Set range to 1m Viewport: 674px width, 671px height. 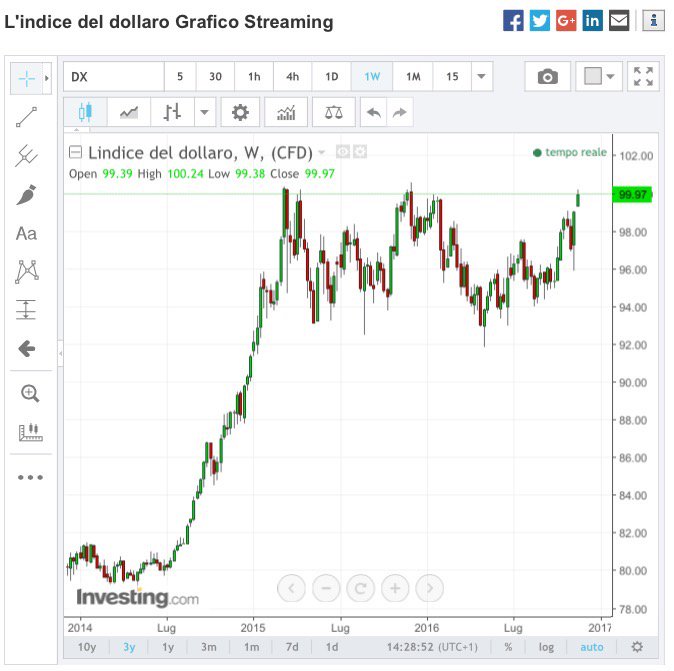(x=251, y=646)
